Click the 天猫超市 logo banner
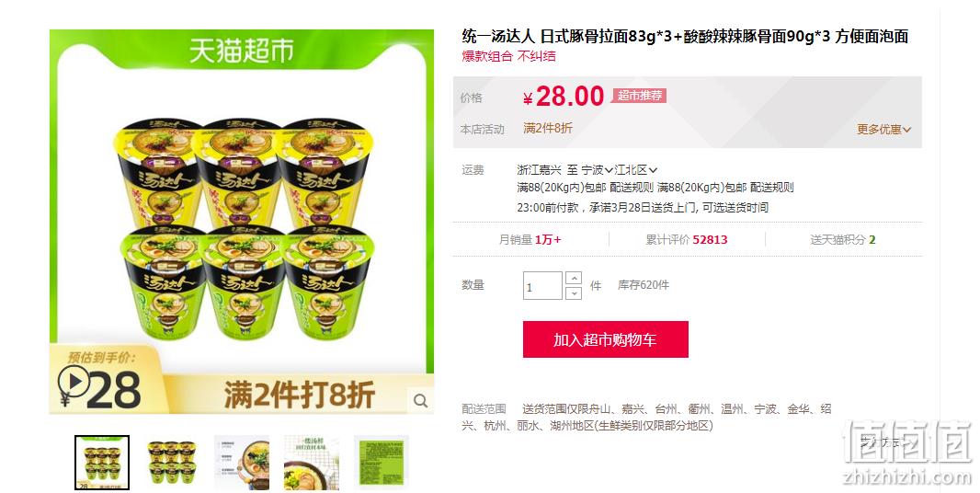 241,51
